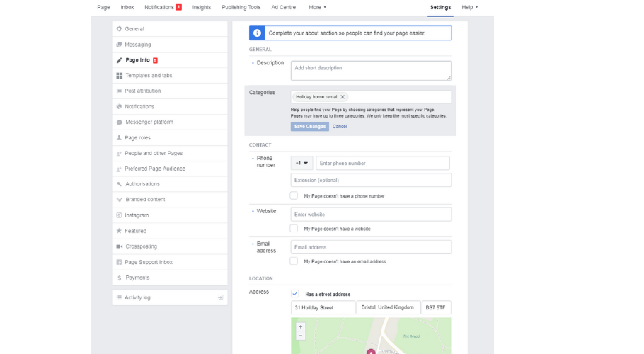Open Branded content settings
The image size is (644, 354).
click(170, 199)
